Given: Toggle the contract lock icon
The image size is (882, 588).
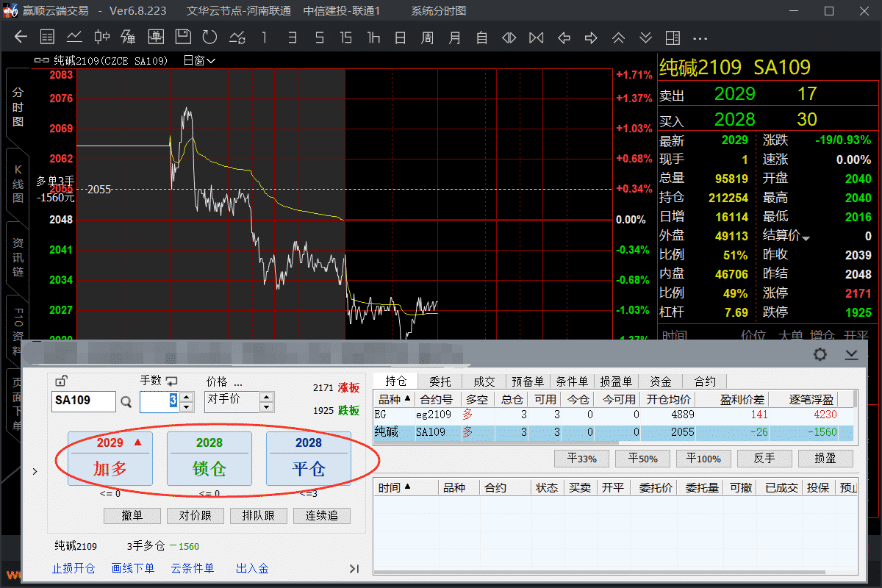Looking at the screenshot, I should [61, 381].
